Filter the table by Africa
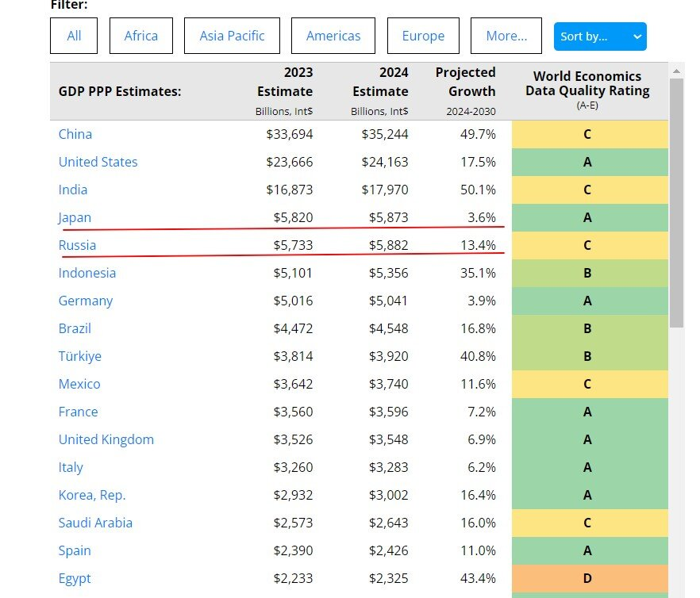 point(141,36)
